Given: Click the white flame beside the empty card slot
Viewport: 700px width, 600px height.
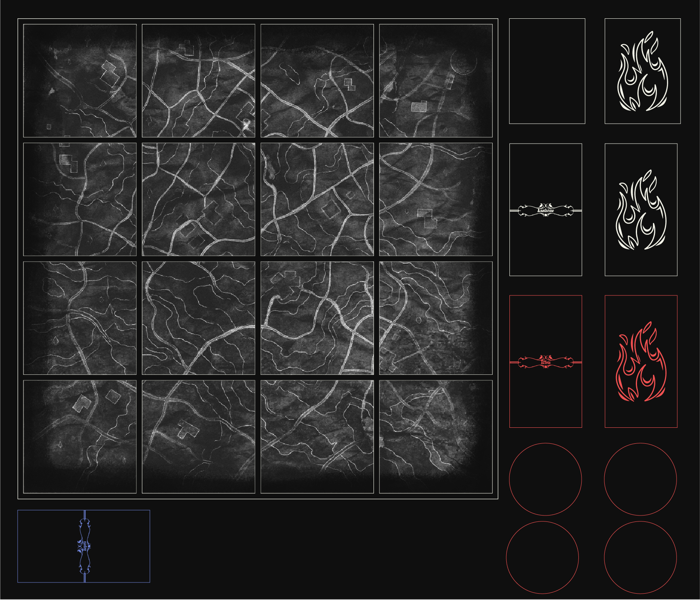Looking at the screenshot, I should 642,71.
